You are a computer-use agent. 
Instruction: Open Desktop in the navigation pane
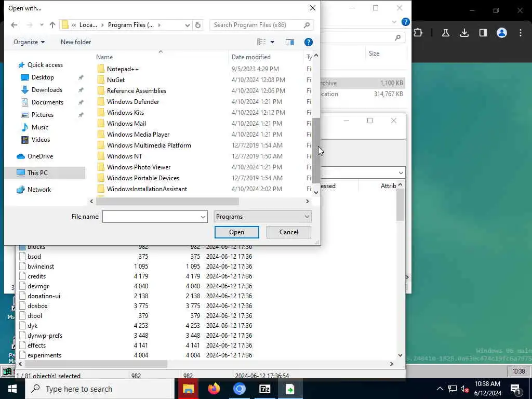click(x=43, y=77)
